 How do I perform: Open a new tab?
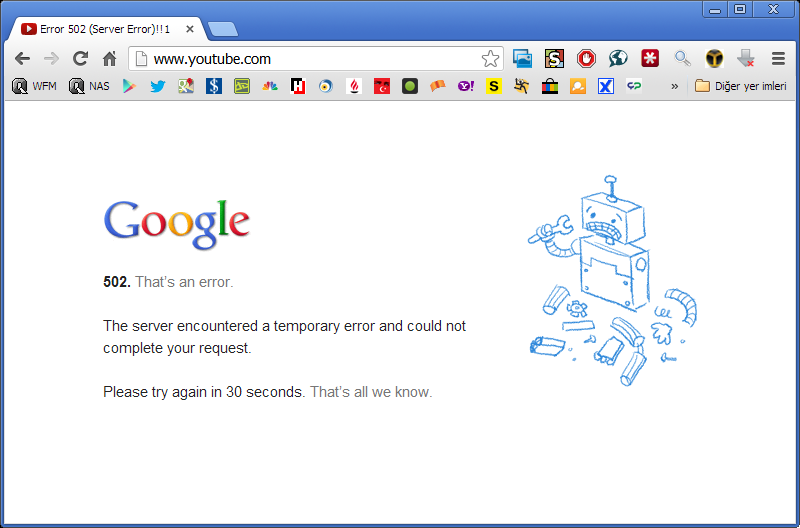[223, 30]
